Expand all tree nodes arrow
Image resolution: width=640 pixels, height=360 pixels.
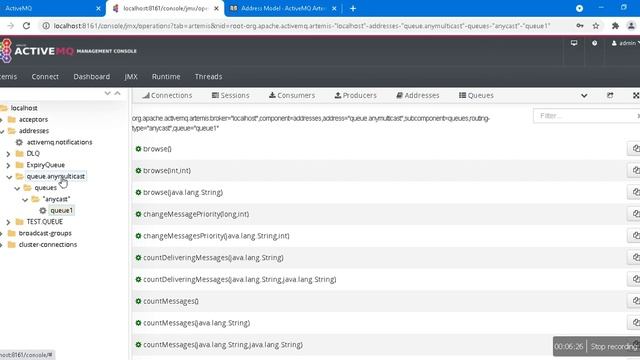coord(107,93)
